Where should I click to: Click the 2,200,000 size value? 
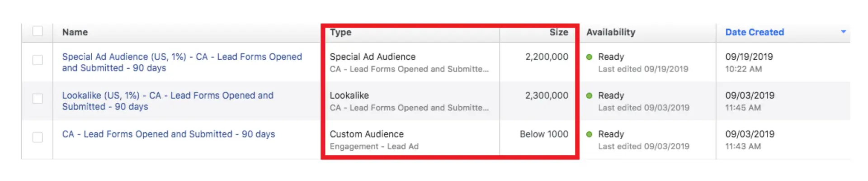click(547, 57)
